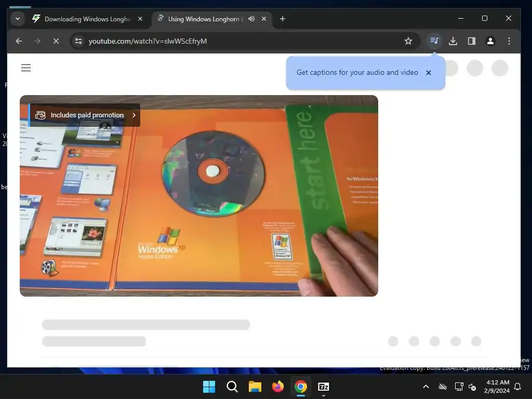Open clock and date 4:12 AM

pyautogui.click(x=497, y=387)
